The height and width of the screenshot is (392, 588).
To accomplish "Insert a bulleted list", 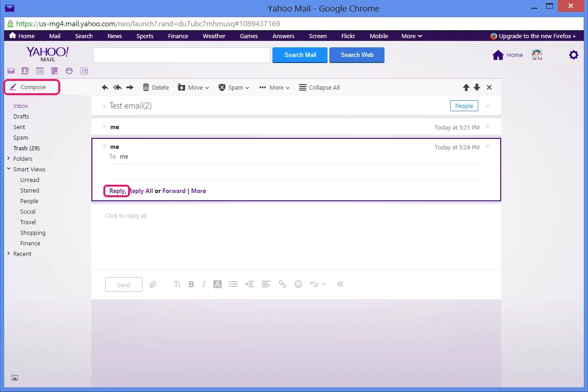I will pyautogui.click(x=233, y=284).
